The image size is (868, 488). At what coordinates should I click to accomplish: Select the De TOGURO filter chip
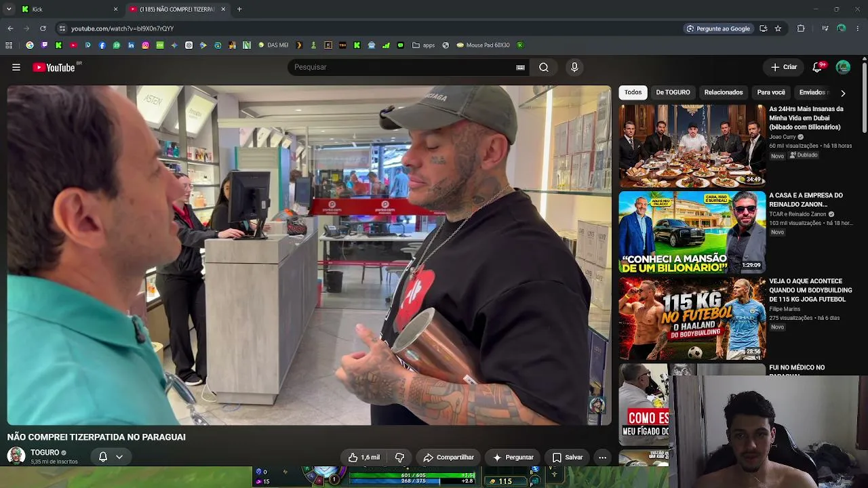click(673, 93)
